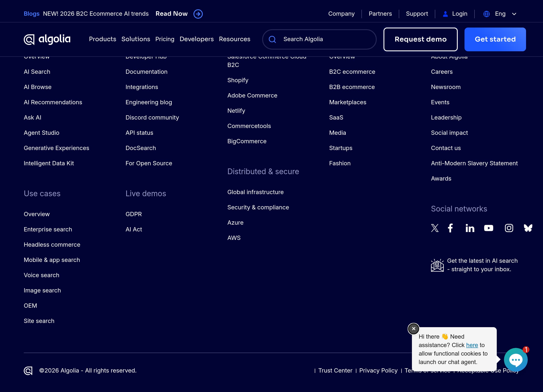Dismiss the chat assistant popup
Image resolution: width=543 pixels, height=392 pixels.
[x=413, y=329]
